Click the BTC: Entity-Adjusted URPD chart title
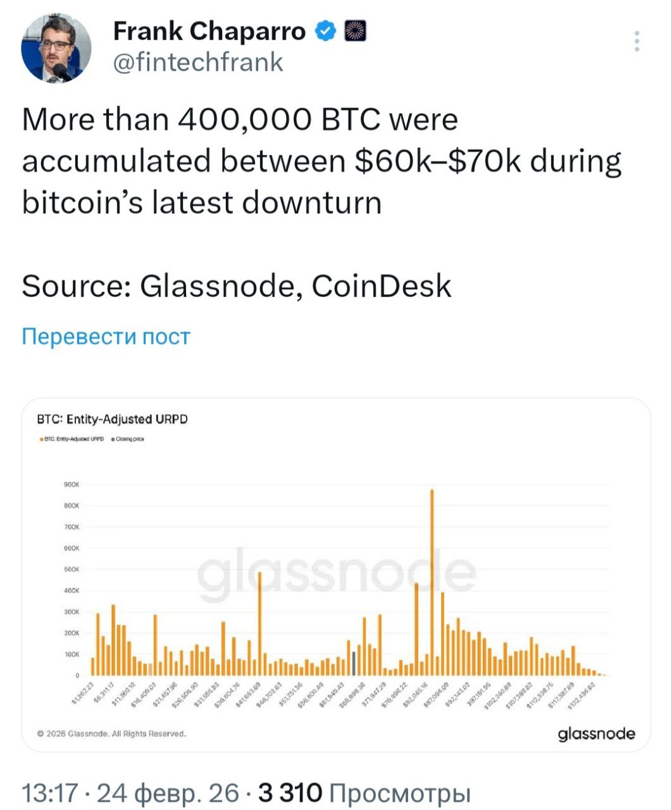This screenshot has height=810, width=672. click(113, 420)
